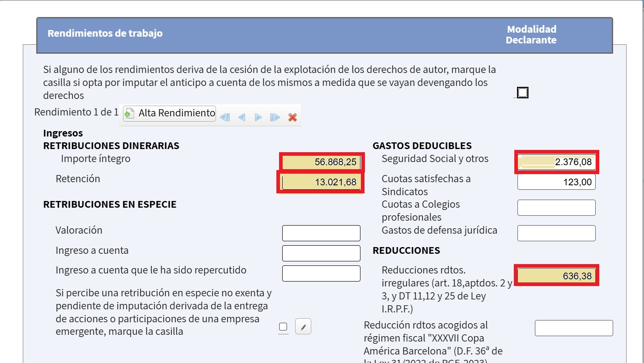Click the Retención amount field
This screenshot has width=644, height=363.
point(321,182)
